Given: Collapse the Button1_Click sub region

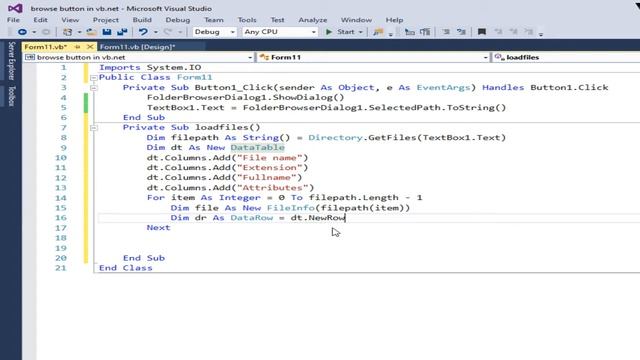Looking at the screenshot, I should click(93, 88).
